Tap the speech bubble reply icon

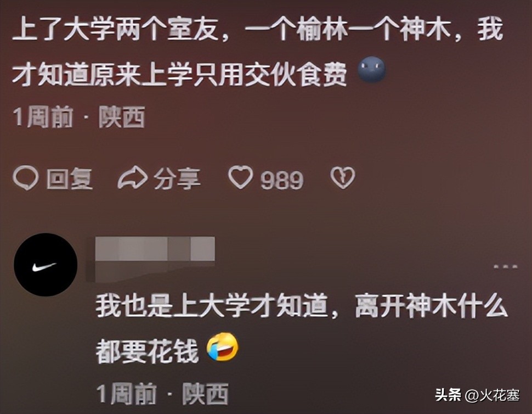(25, 178)
